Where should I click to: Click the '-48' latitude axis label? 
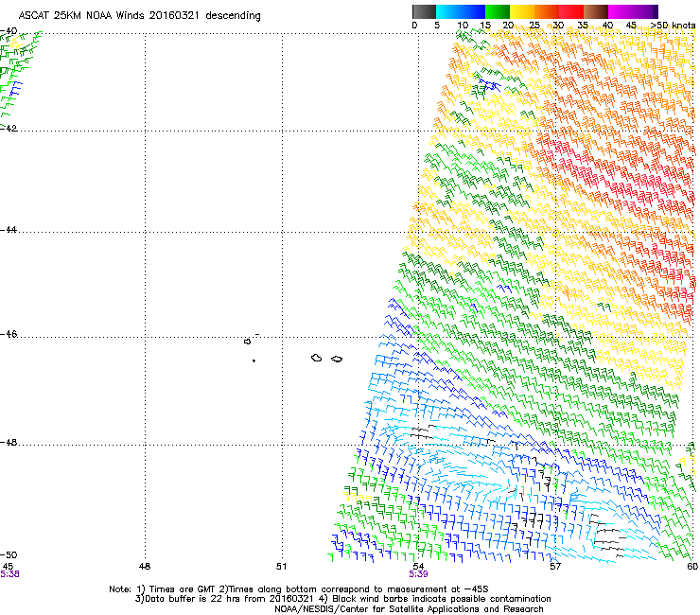point(9,442)
